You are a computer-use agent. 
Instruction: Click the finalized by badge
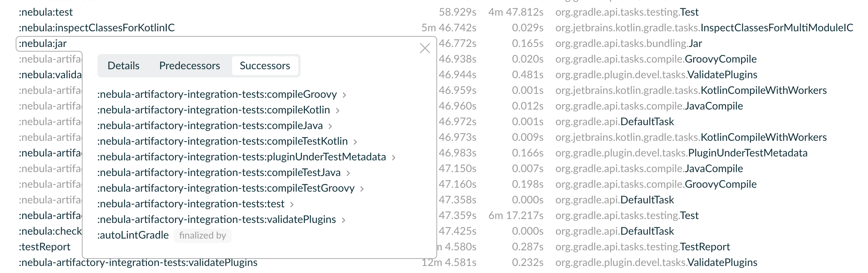pyautogui.click(x=202, y=235)
